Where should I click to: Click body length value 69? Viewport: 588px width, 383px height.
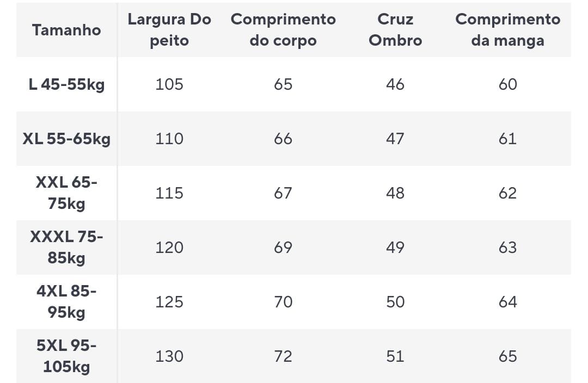click(x=283, y=248)
